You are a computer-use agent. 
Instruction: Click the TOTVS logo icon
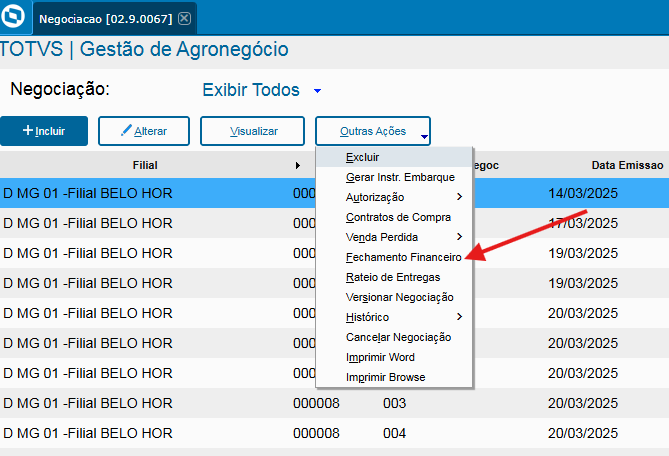[13, 16]
